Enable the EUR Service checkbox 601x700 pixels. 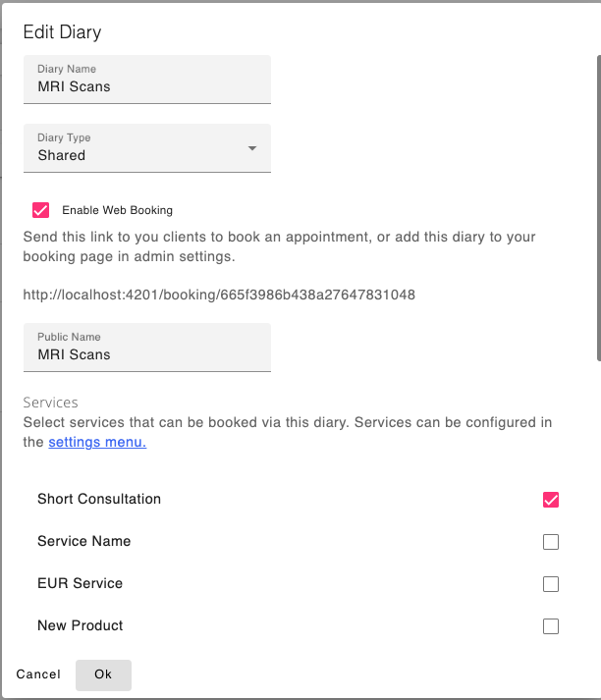(x=551, y=584)
